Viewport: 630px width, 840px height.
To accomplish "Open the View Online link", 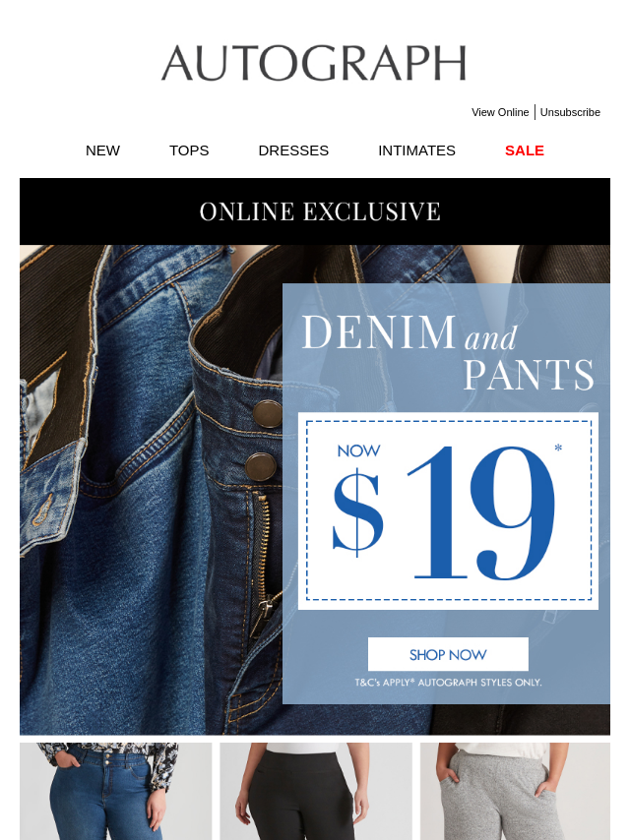I will click(500, 112).
